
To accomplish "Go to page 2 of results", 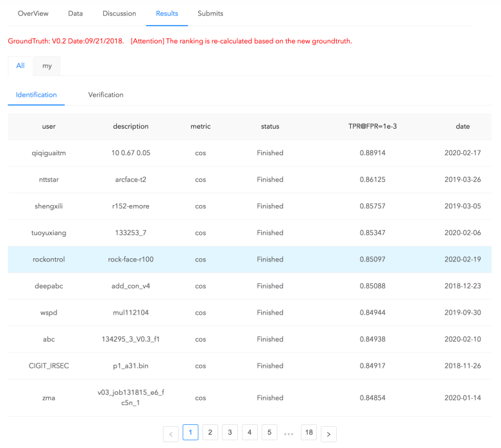I will [x=210, y=433].
